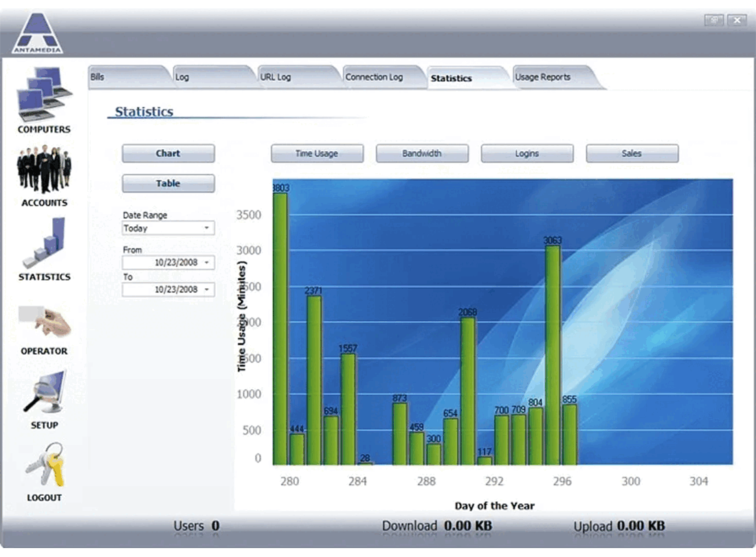Image resolution: width=756 pixels, height=557 pixels.
Task: Show the Logins chart
Action: pyautogui.click(x=527, y=153)
